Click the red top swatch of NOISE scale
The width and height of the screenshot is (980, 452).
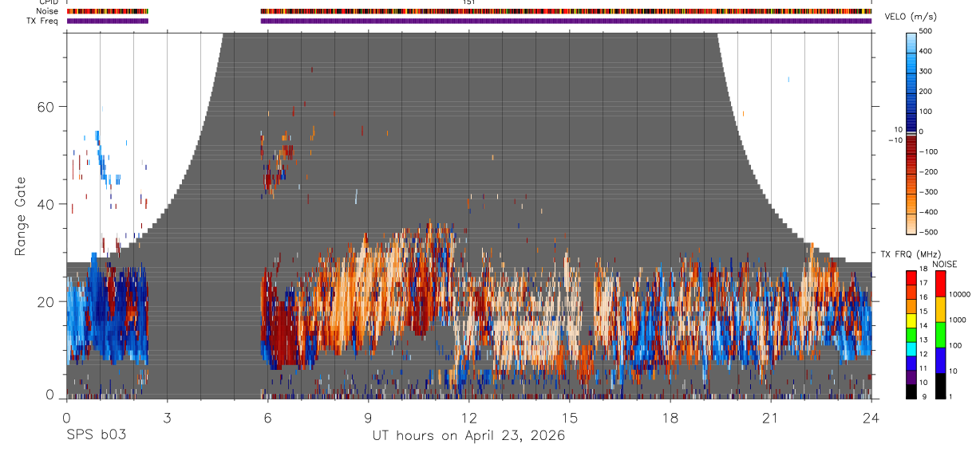pos(939,283)
